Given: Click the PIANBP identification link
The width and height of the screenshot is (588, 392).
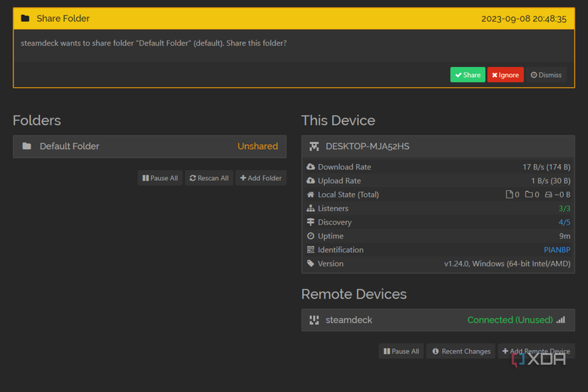Looking at the screenshot, I should click(557, 250).
